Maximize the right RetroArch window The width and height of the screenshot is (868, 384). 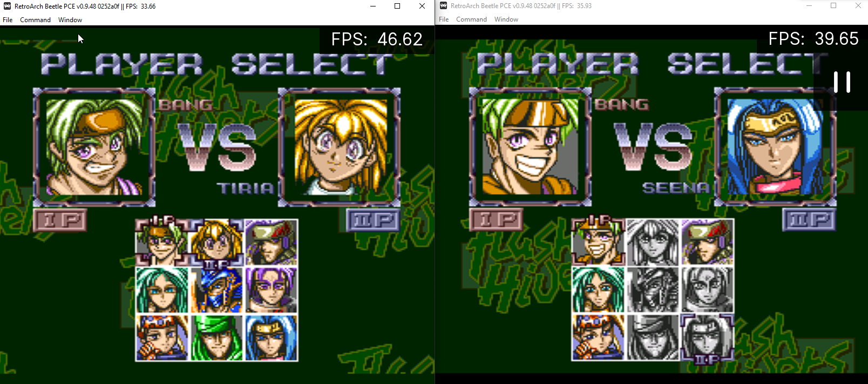(x=833, y=5)
